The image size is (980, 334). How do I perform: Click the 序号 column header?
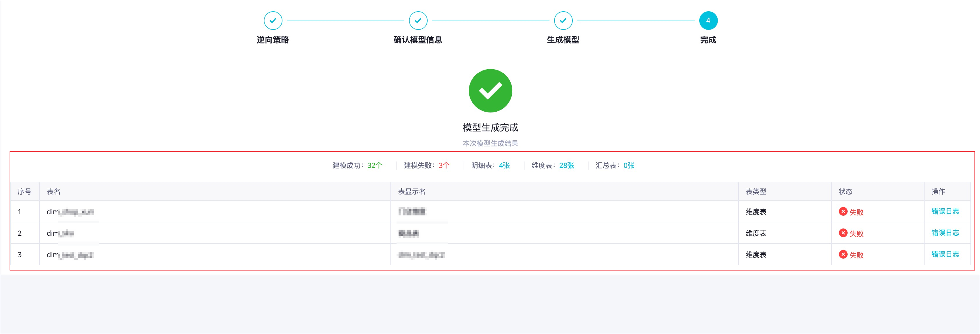coord(24,192)
